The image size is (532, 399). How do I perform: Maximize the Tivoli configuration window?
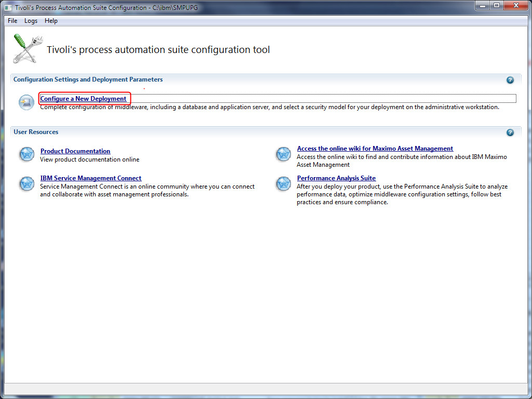(x=497, y=6)
